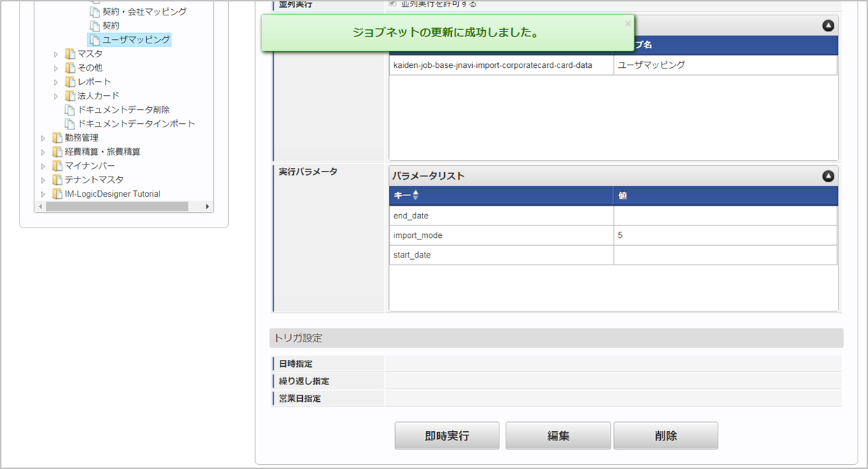The width and height of the screenshot is (868, 469).
Task: Click the 日時指定 row label
Action: 295,364
